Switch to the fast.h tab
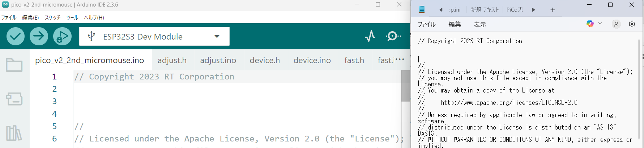This screenshot has height=148, width=644. [354, 60]
